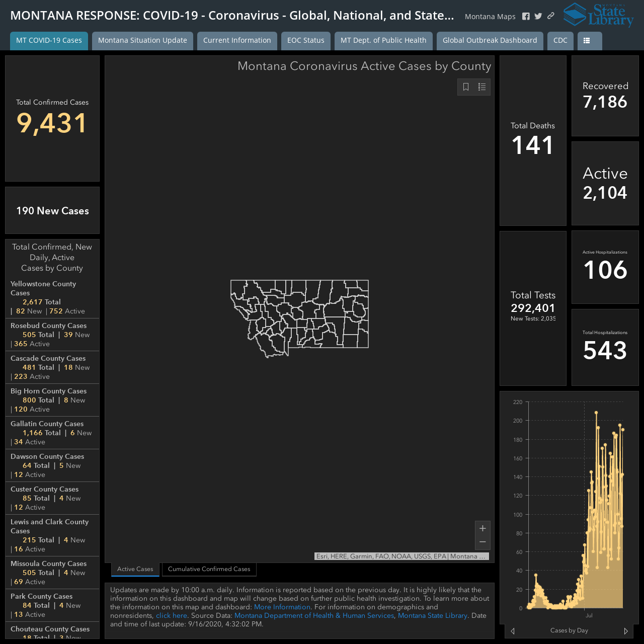
Task: Select the Active Cases map tab
Action: tap(135, 569)
